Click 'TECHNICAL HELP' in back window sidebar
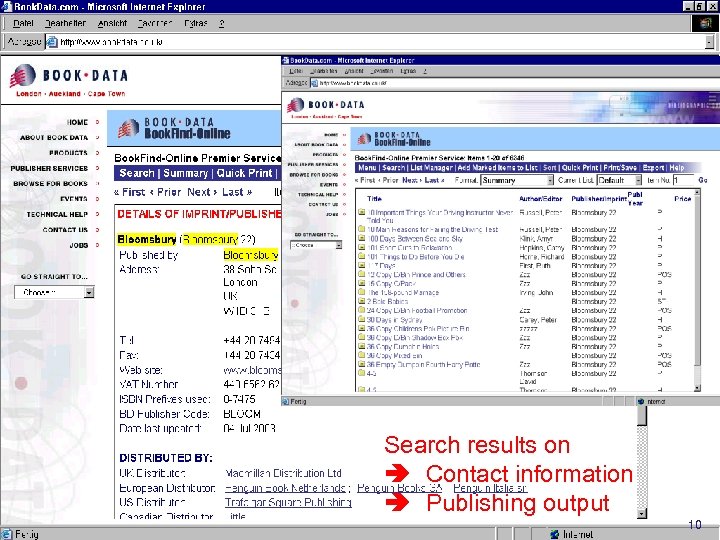Viewport: 720px width, 540px height. pyautogui.click(x=57, y=214)
